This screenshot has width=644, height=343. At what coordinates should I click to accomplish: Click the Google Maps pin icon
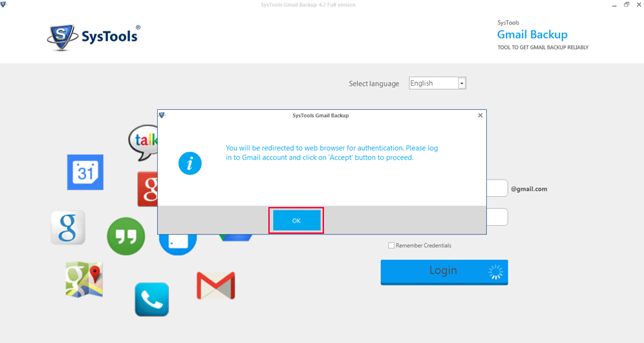point(85,279)
